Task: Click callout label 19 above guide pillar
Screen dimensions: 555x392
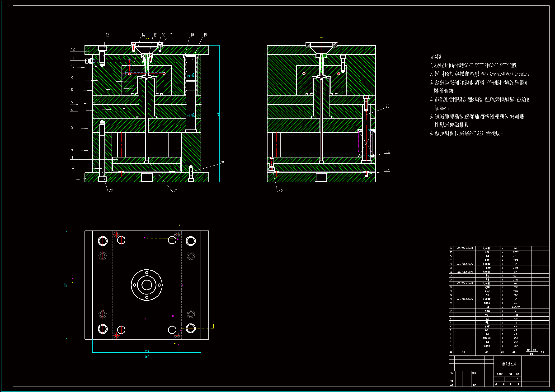Action: click(205, 35)
